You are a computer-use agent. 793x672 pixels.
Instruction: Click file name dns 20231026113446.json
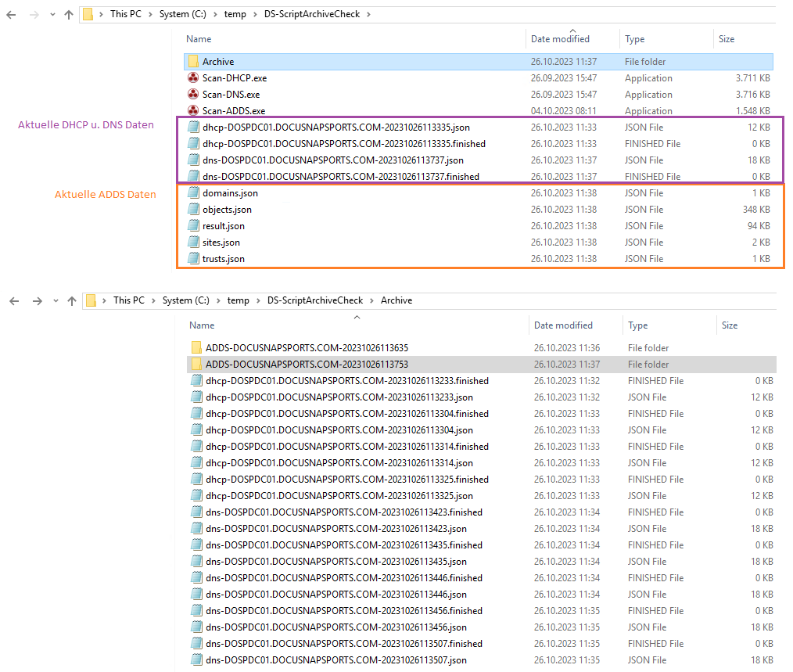click(336, 595)
